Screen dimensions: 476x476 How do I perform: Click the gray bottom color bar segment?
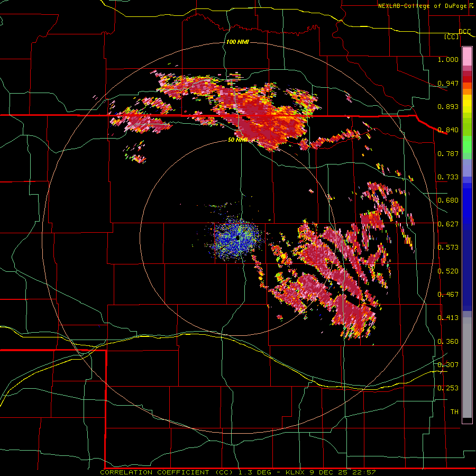[467, 368]
